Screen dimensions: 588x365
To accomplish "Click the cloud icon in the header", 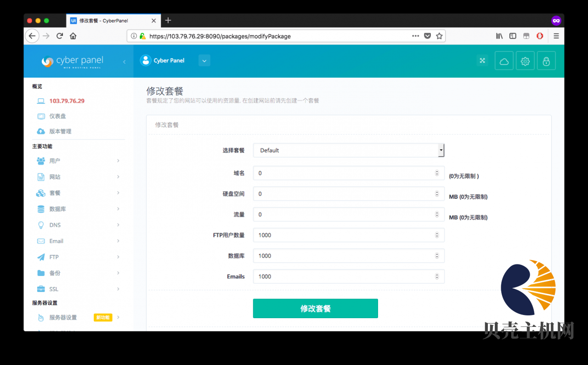I will (x=504, y=61).
